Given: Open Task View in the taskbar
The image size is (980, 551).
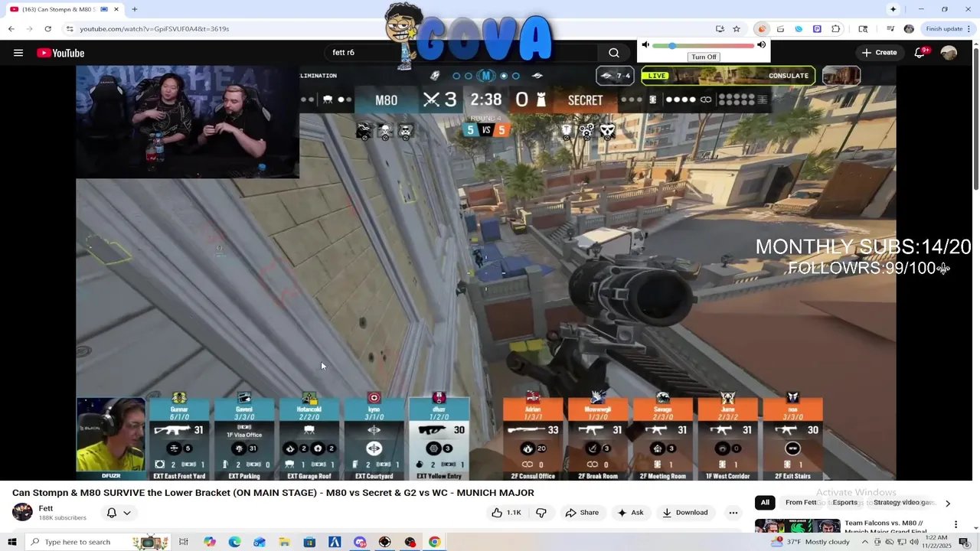Looking at the screenshot, I should point(184,542).
